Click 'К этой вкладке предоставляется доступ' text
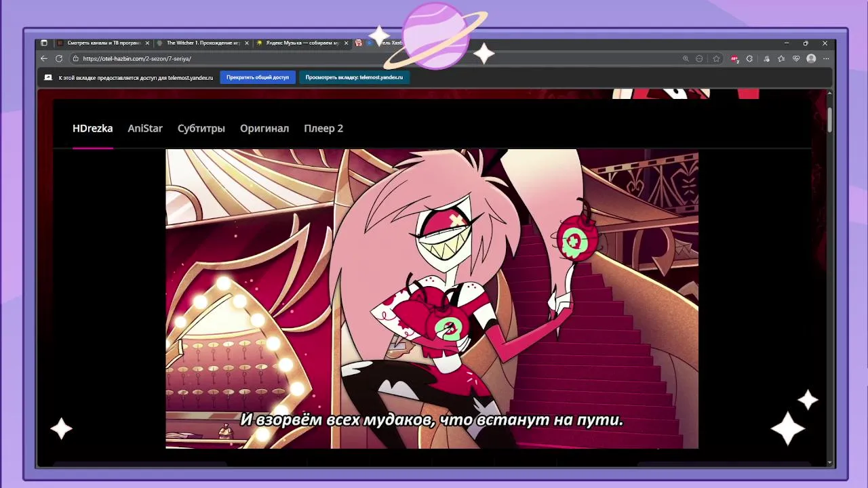868x488 pixels. coord(136,77)
